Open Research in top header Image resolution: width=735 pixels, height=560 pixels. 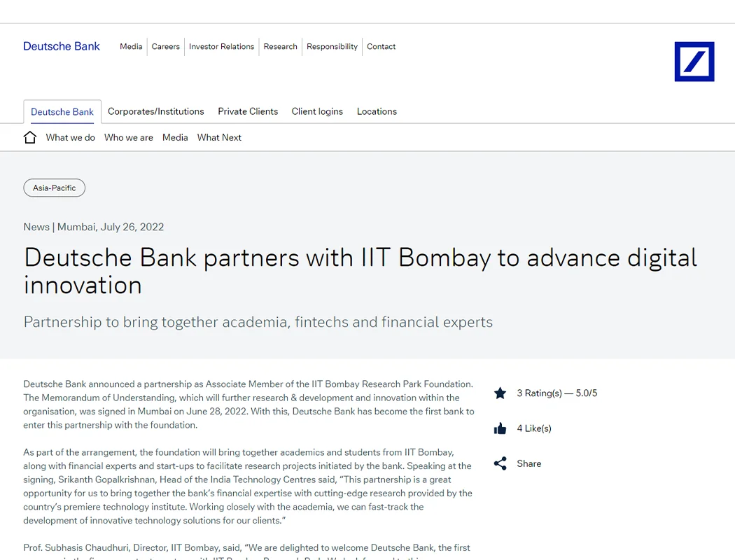280,46
